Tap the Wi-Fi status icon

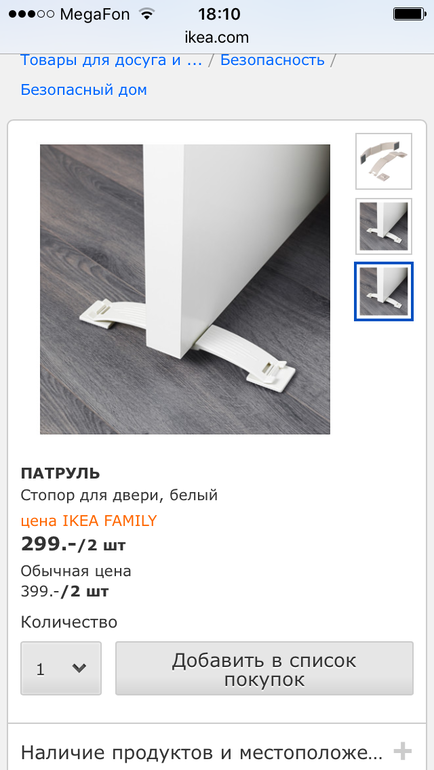146,14
